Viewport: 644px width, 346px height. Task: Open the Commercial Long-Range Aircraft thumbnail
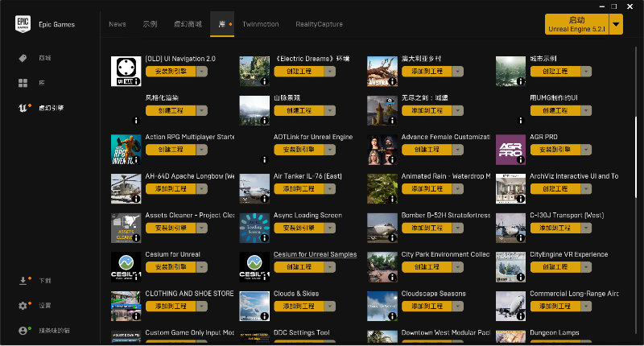tap(510, 307)
